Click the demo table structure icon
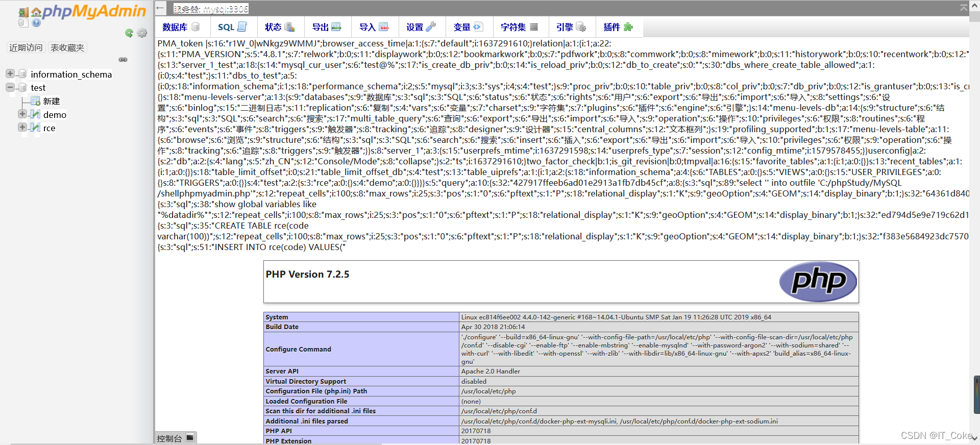 click(x=35, y=114)
